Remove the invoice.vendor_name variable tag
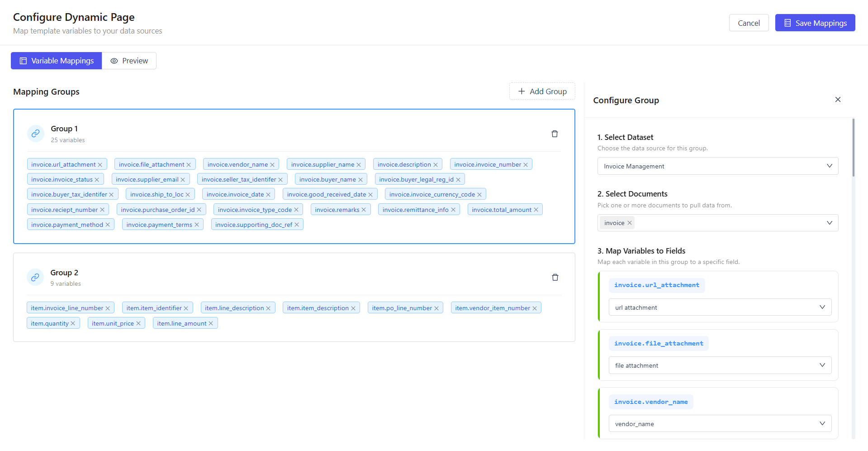This screenshot has width=868, height=451. click(272, 164)
